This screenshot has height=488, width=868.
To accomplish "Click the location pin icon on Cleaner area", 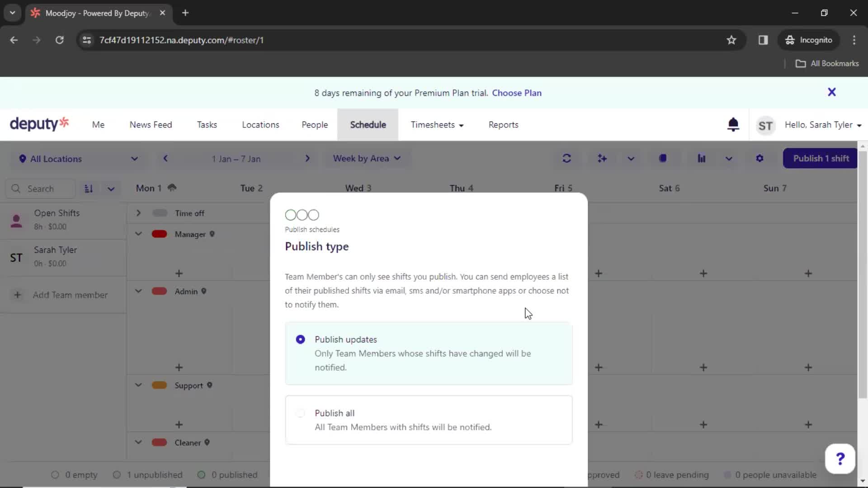I will click(208, 442).
